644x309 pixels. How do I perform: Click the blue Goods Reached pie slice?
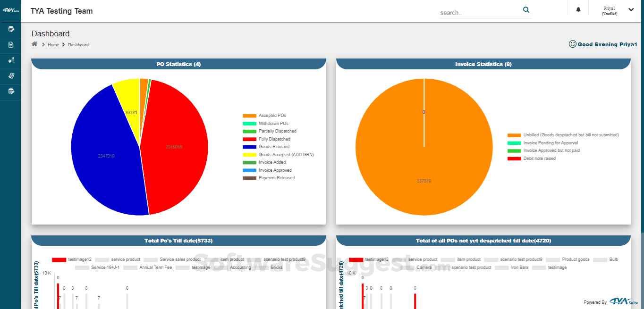point(104,156)
